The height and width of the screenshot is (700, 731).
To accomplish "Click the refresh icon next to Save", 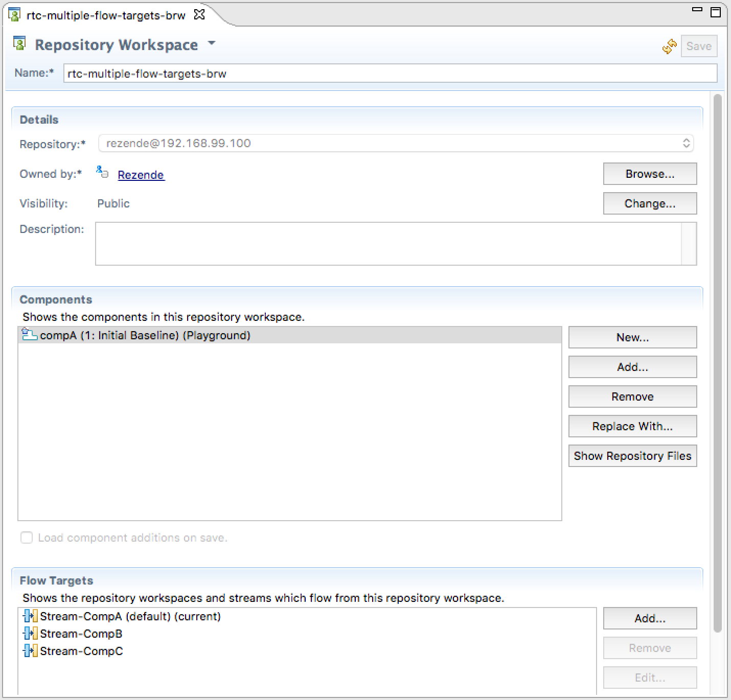I will pos(669,46).
